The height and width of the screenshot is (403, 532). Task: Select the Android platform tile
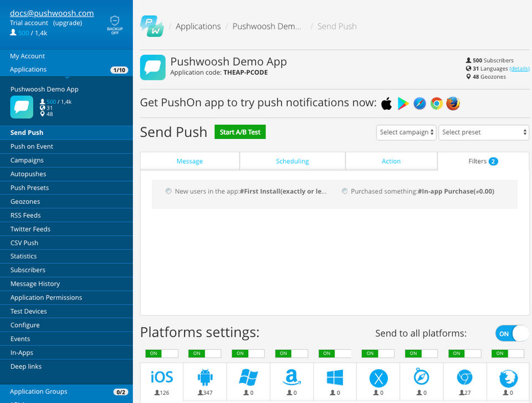click(205, 382)
